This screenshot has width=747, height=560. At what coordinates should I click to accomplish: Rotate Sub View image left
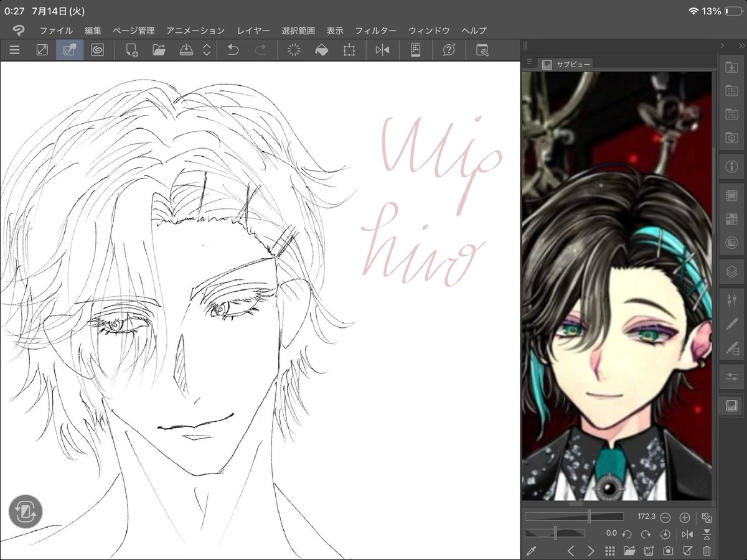coord(627,534)
